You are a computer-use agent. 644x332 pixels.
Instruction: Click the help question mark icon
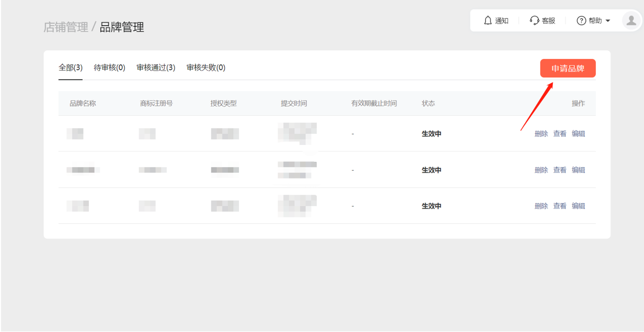pyautogui.click(x=581, y=21)
